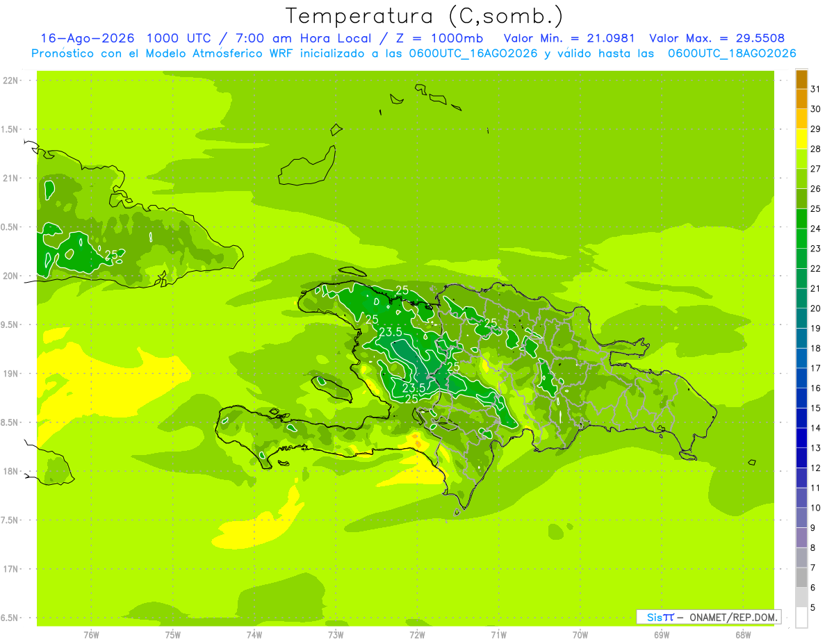This screenshot has height=644, width=834.
Task: Click the '16' legend scale value
Action: 815,388
